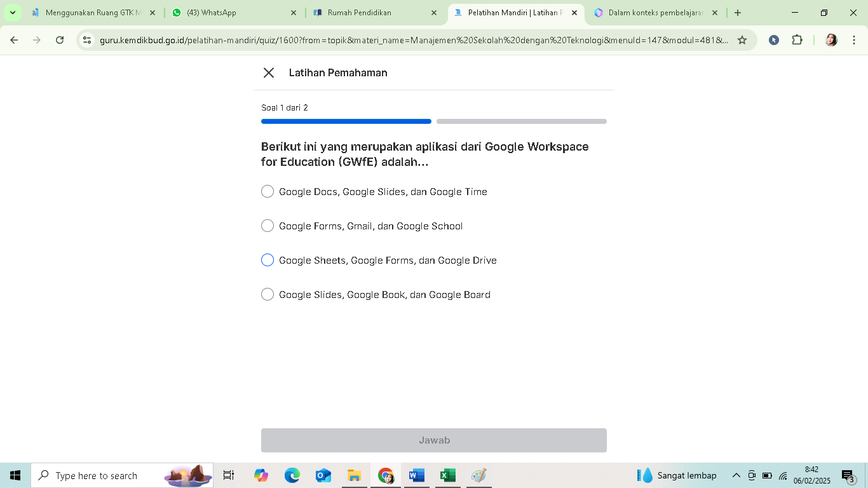Close the Latihan Pemahaman quiz with X icon
Image resolution: width=868 pixels, height=488 pixels.
[x=269, y=73]
